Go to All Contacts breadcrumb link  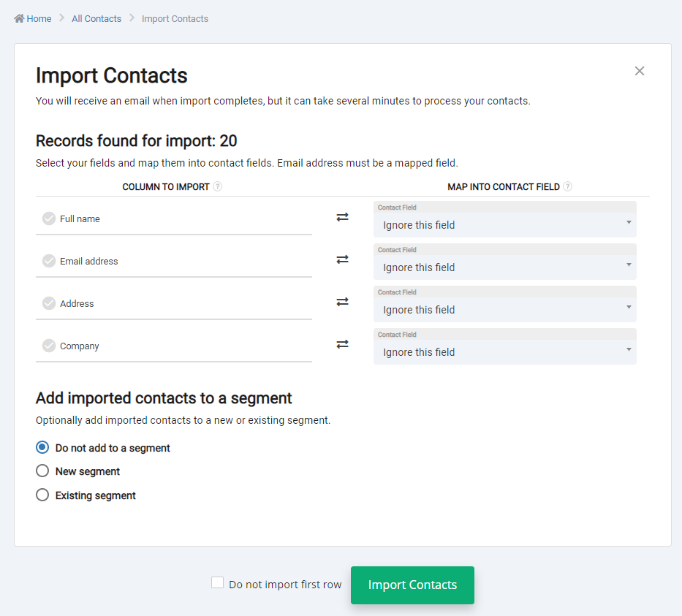(96, 19)
